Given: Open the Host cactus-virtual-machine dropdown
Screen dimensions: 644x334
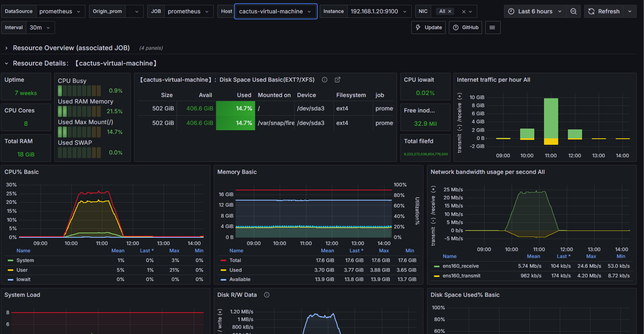Looking at the screenshot, I should click(276, 11).
